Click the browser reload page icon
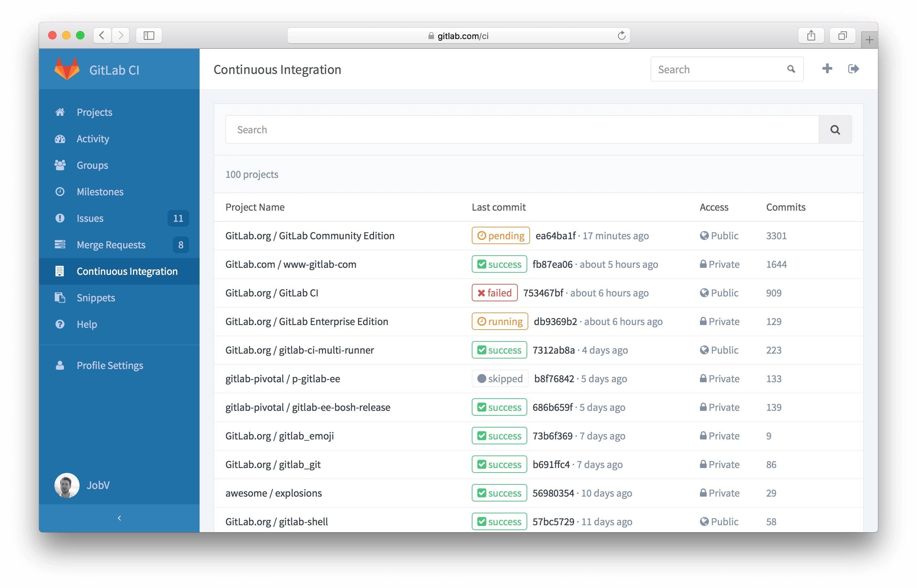 click(x=621, y=36)
